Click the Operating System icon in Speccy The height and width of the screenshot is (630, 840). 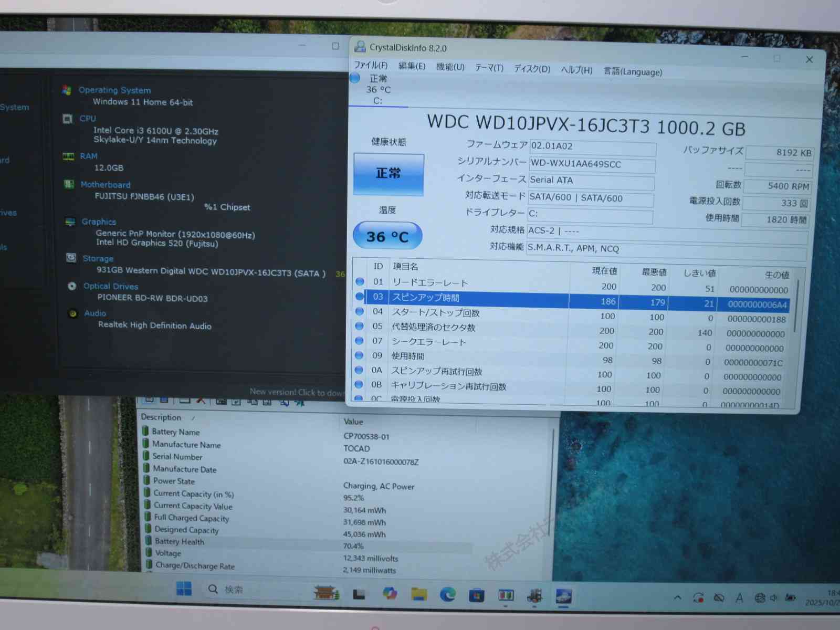tap(67, 90)
